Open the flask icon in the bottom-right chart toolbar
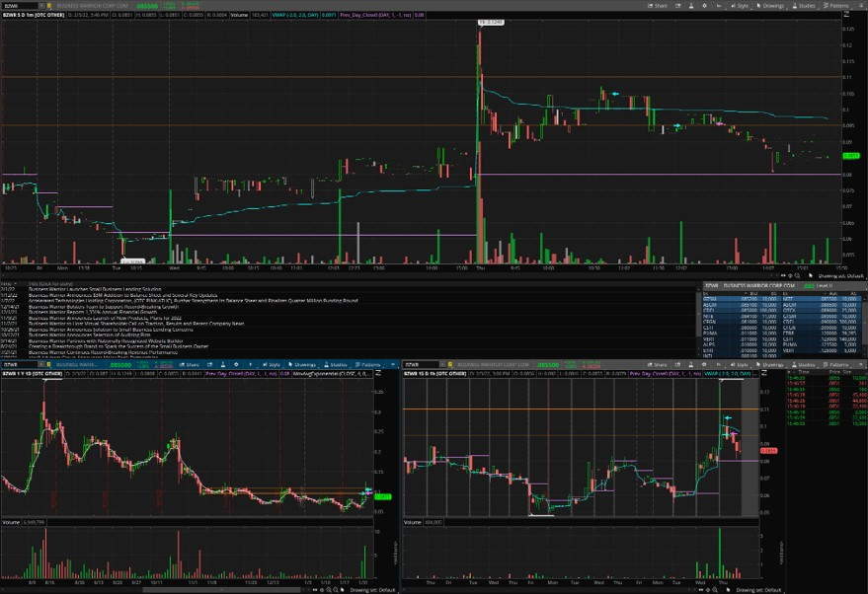The height and width of the screenshot is (594, 868). 691,365
